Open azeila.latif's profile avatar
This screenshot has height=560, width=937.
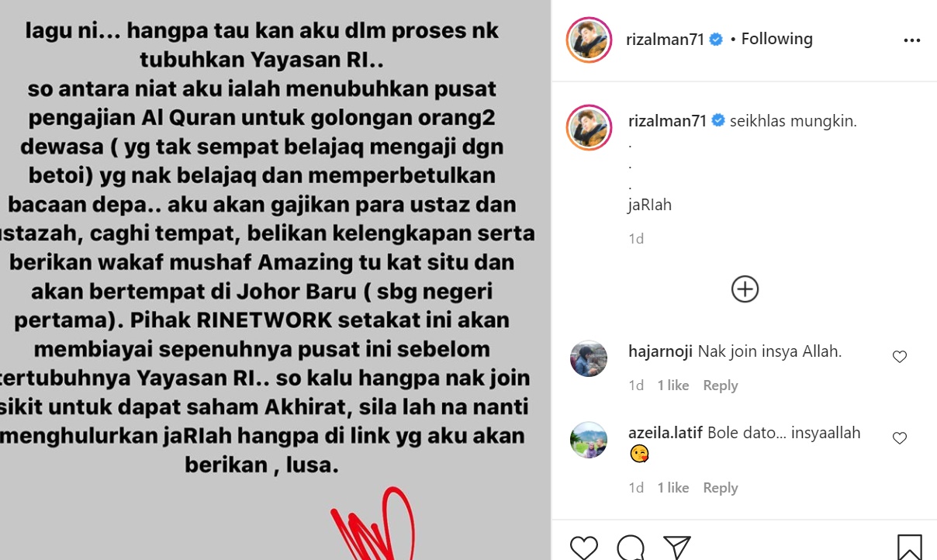(589, 440)
